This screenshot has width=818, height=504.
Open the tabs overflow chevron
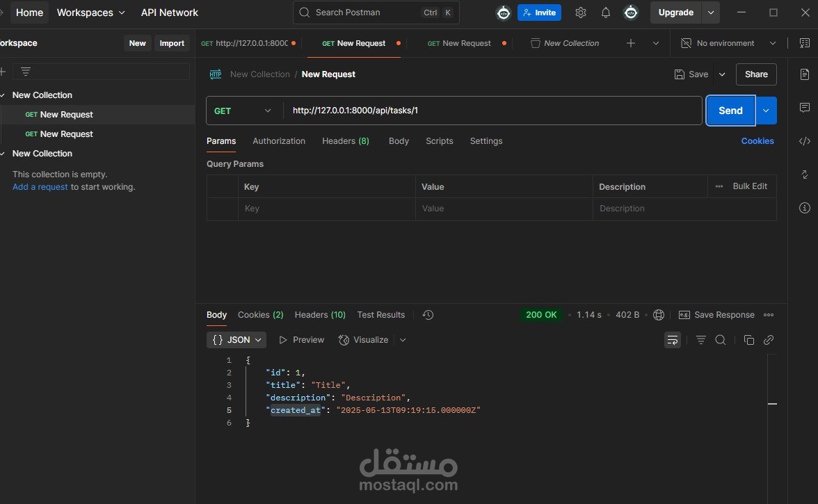click(656, 43)
